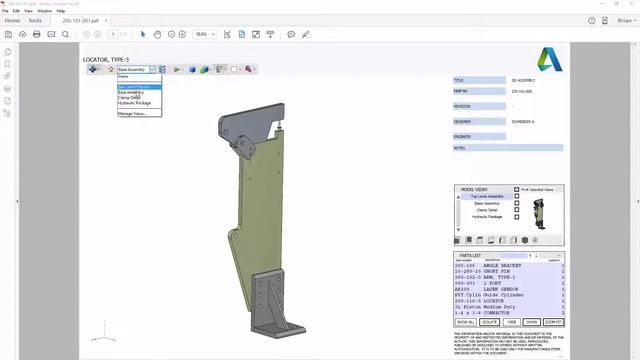Go to previous page arrow icon

tap(86, 35)
